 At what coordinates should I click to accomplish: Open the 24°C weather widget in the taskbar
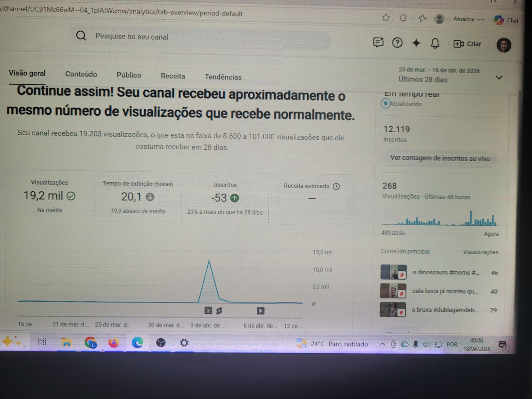click(x=332, y=343)
